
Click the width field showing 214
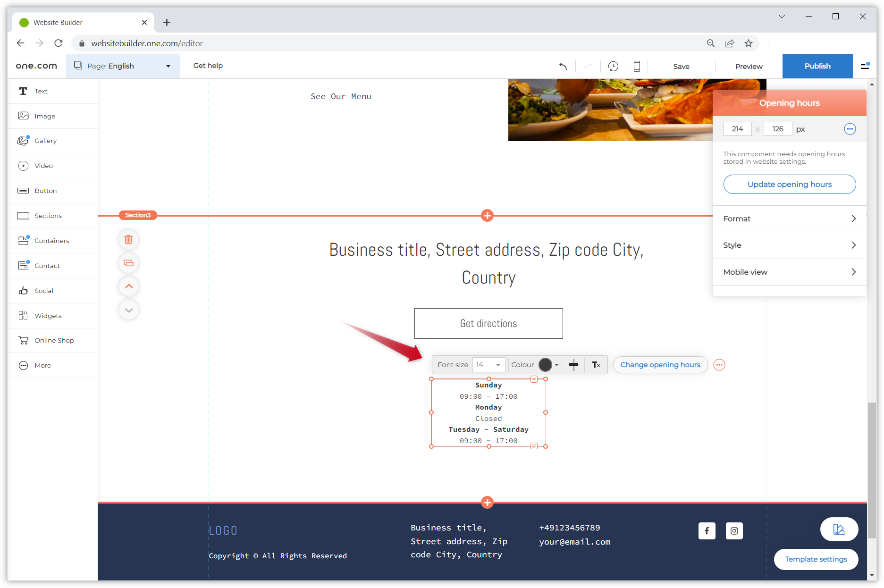[737, 129]
